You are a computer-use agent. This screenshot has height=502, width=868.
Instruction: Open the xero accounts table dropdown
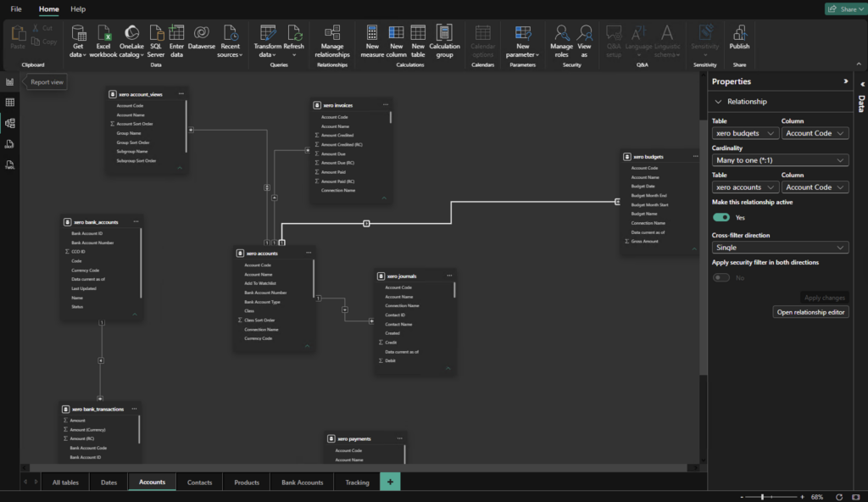point(745,187)
